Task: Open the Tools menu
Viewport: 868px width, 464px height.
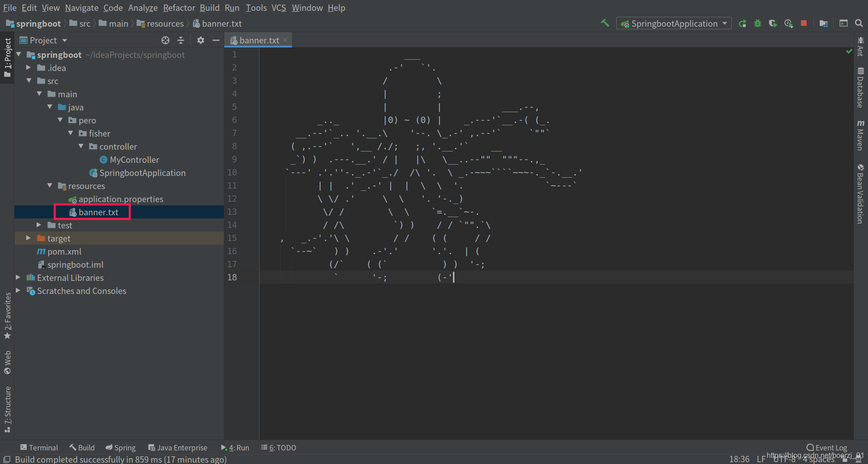Action: pos(256,8)
